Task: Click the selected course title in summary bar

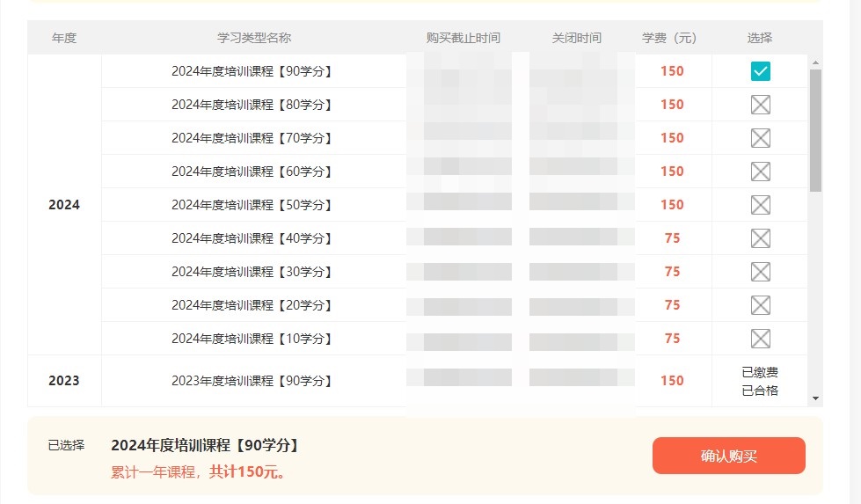Action: [207, 445]
